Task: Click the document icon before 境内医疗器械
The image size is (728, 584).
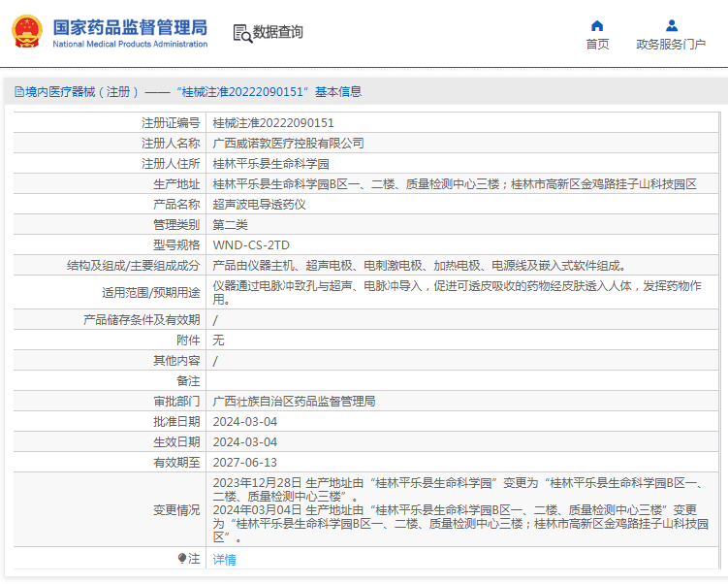Action: tap(19, 92)
